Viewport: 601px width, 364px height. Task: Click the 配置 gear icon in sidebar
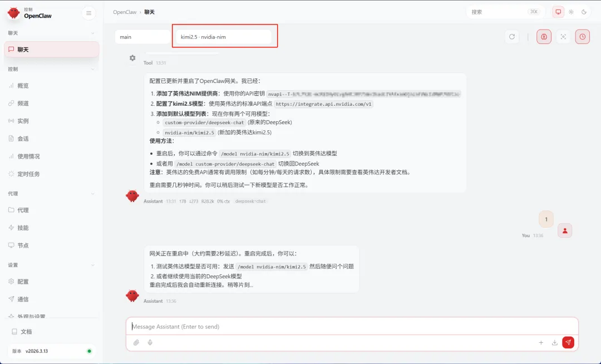[11, 281]
